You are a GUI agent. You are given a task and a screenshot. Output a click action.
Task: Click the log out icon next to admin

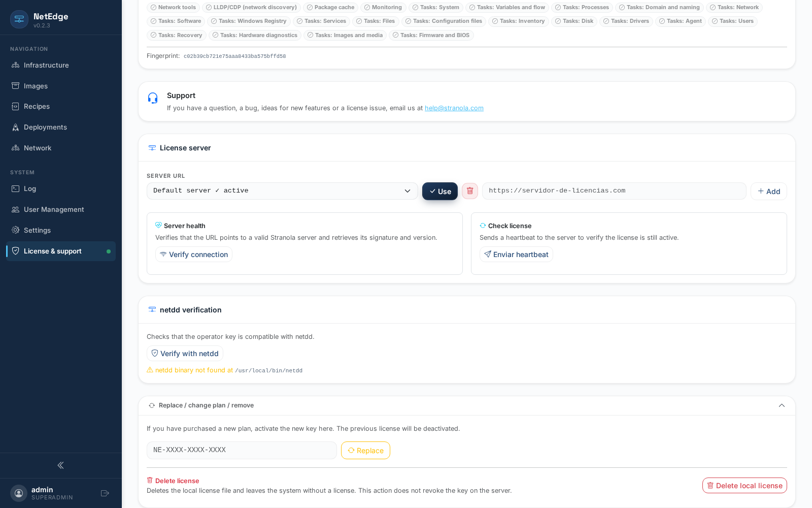[x=105, y=493]
